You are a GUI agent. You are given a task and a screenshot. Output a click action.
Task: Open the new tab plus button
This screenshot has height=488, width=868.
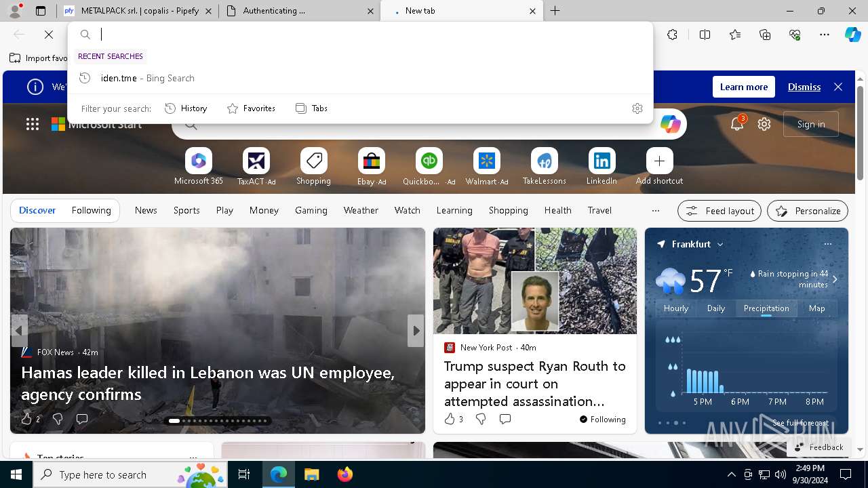(555, 11)
